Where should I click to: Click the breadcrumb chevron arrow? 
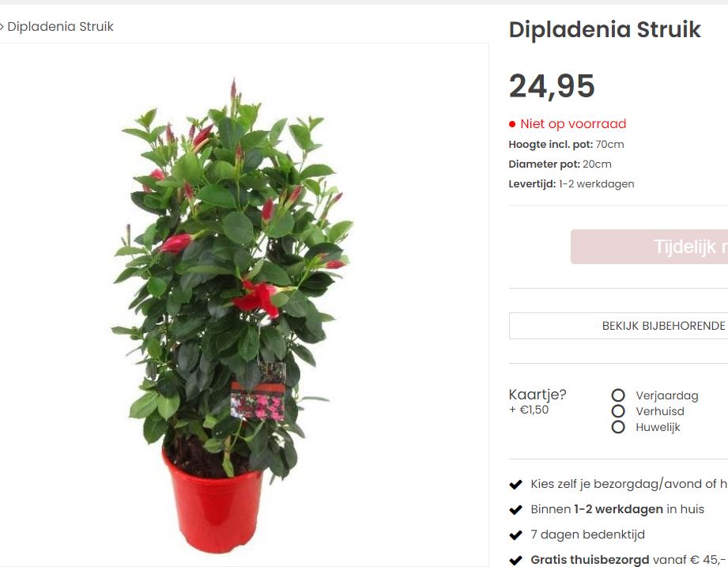2,27
